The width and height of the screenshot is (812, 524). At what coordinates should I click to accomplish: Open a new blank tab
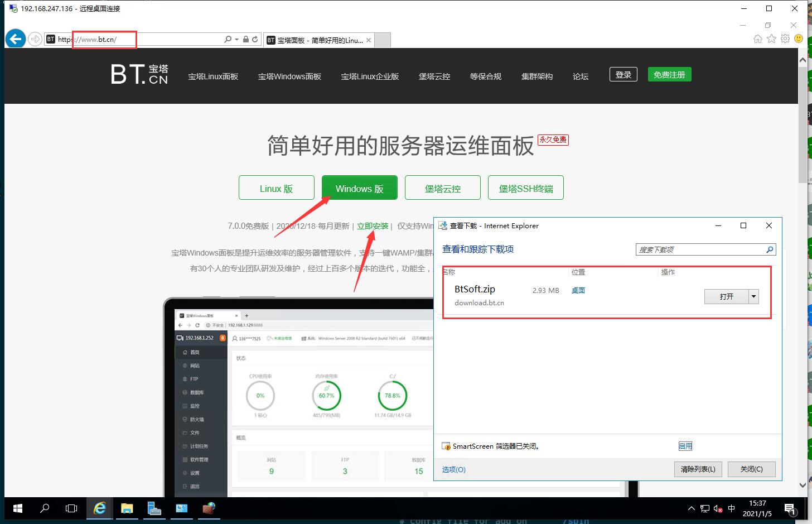tap(382, 40)
